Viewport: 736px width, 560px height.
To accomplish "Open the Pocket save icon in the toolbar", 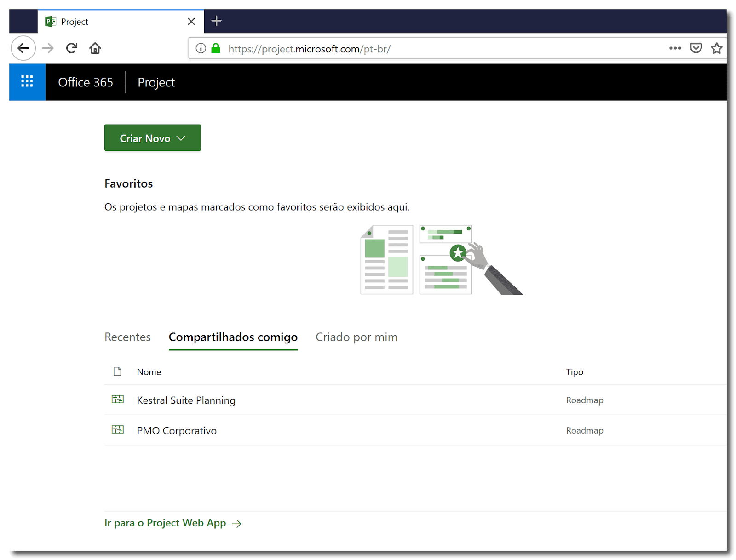I will click(696, 48).
